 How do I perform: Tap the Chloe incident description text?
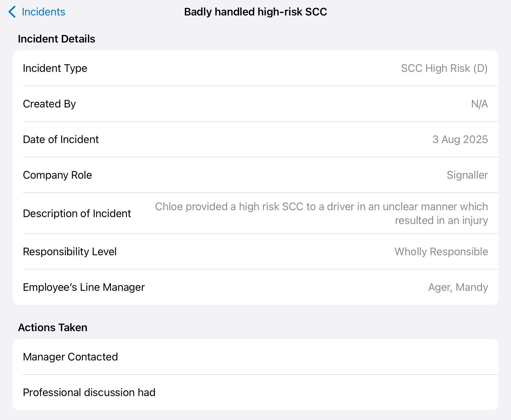(x=321, y=213)
